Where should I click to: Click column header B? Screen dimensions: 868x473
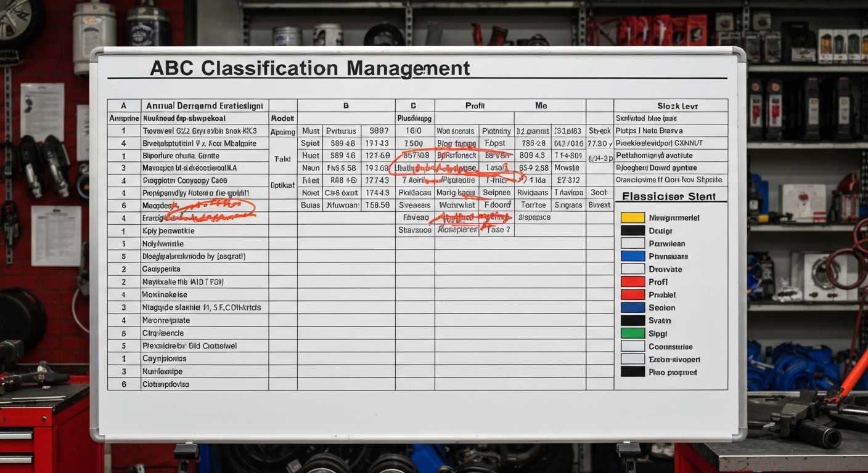pos(345,105)
